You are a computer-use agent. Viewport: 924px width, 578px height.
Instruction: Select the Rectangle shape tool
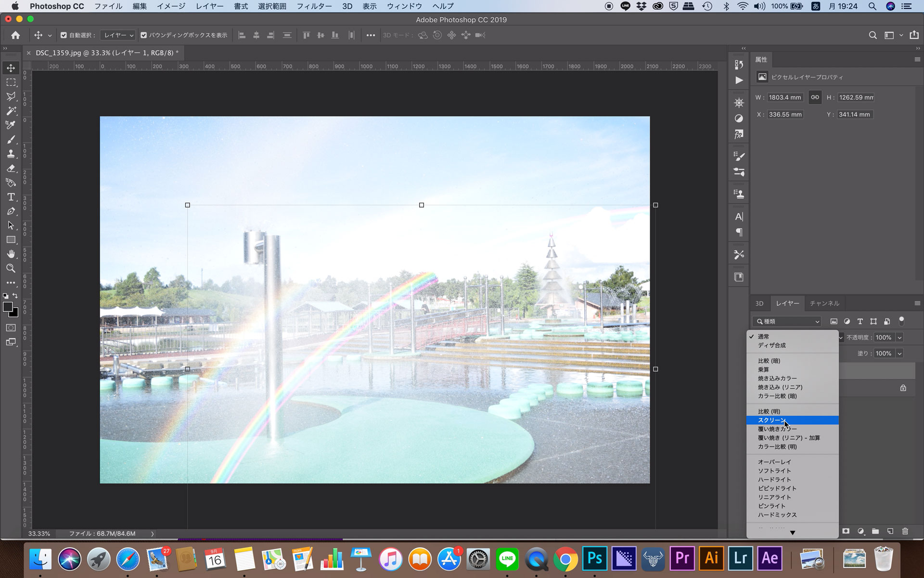point(11,240)
